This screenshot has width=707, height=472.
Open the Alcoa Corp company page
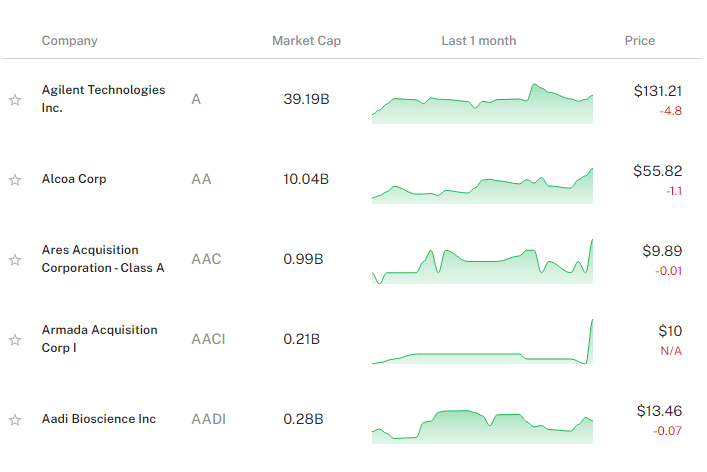click(74, 179)
